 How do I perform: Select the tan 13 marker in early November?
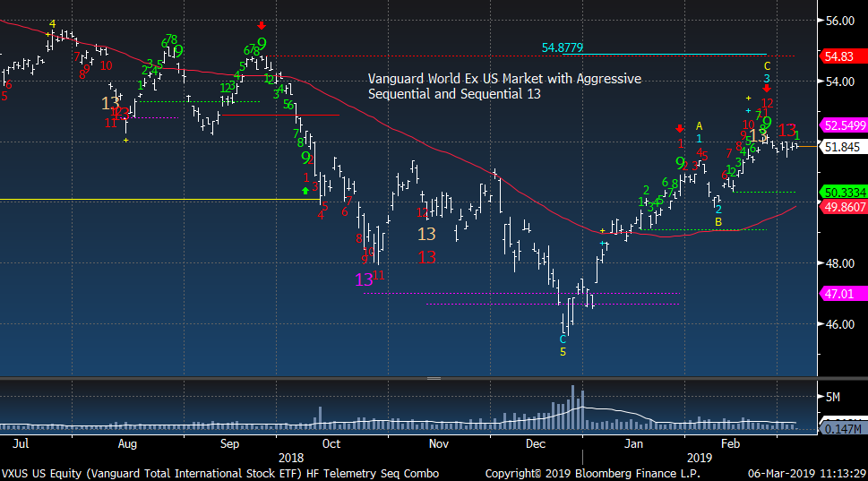[426, 234]
